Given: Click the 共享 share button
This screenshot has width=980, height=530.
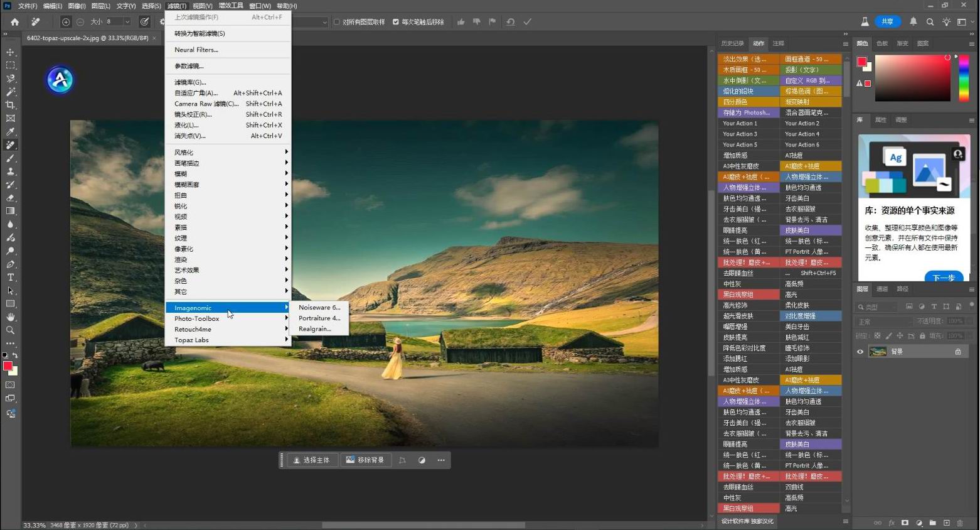Looking at the screenshot, I should click(x=887, y=21).
